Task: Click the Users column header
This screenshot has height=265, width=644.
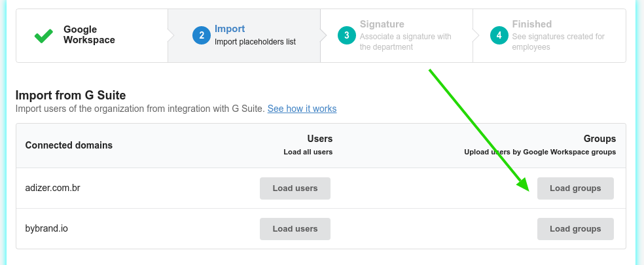Action: pos(319,139)
